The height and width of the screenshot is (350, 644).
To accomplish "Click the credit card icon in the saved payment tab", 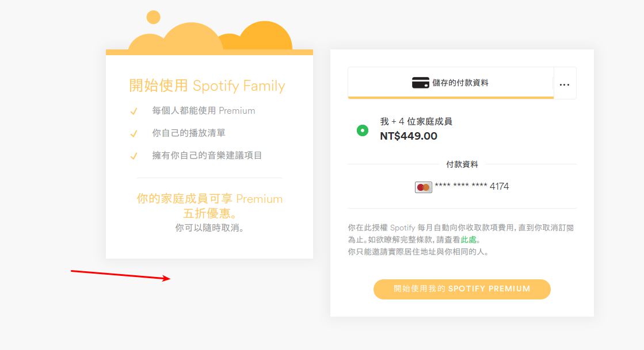I will (x=420, y=83).
